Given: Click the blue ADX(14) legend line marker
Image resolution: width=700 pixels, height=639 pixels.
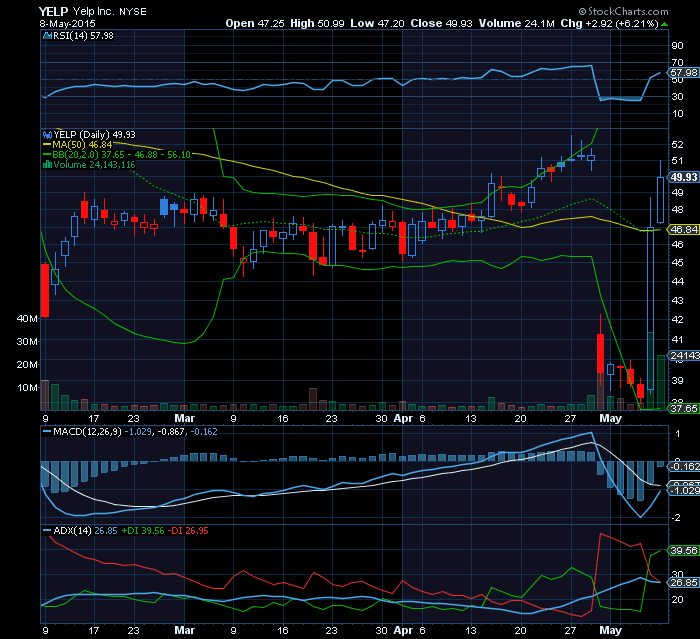Looking at the screenshot, I should pos(47,531).
